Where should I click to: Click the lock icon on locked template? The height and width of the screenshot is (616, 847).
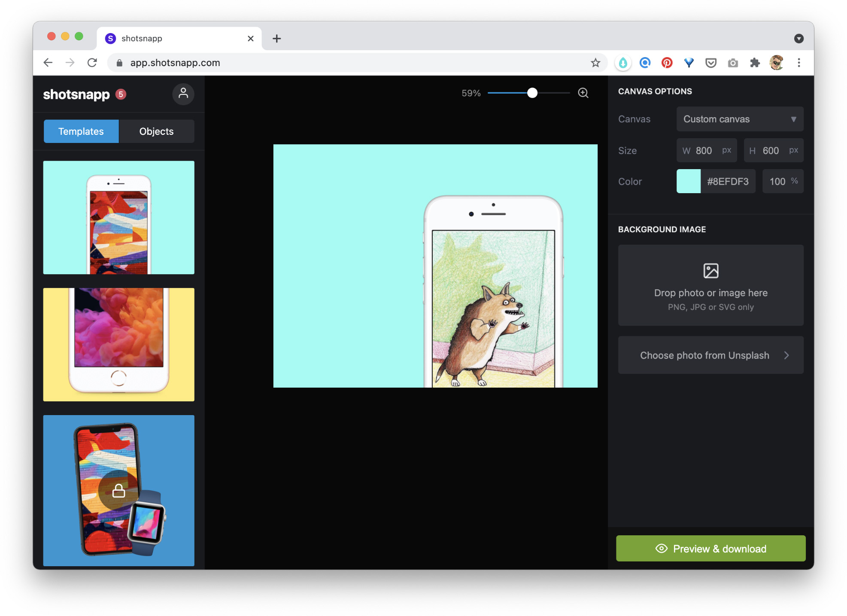point(118,490)
